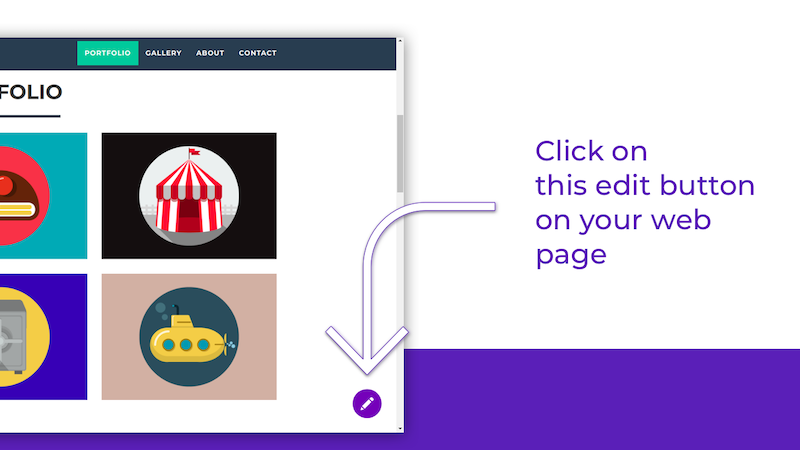800x450 pixels.
Task: Click the purple pencil edit button
Action: point(367,404)
